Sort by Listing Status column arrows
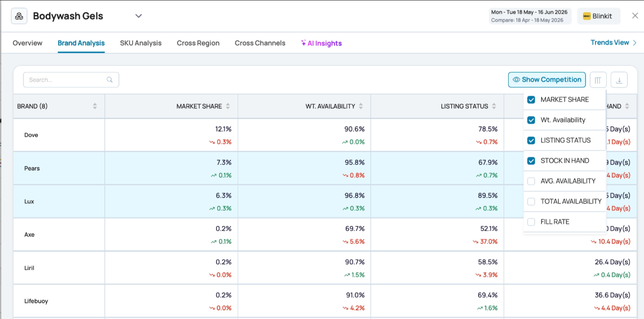 click(494, 106)
